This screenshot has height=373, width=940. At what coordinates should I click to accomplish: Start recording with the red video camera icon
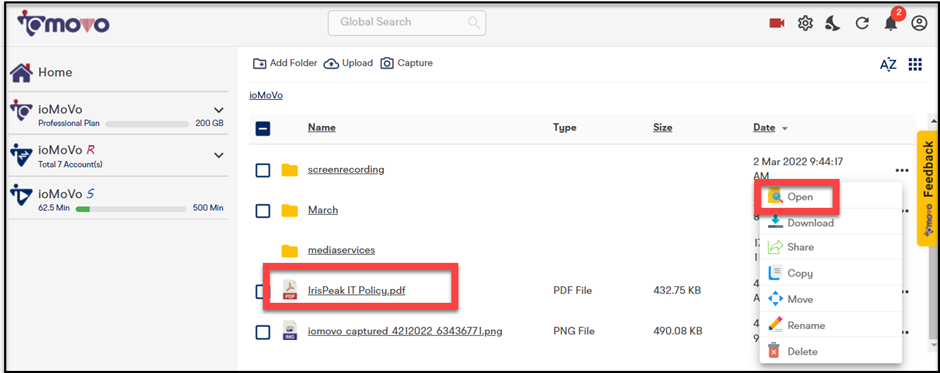(x=777, y=23)
